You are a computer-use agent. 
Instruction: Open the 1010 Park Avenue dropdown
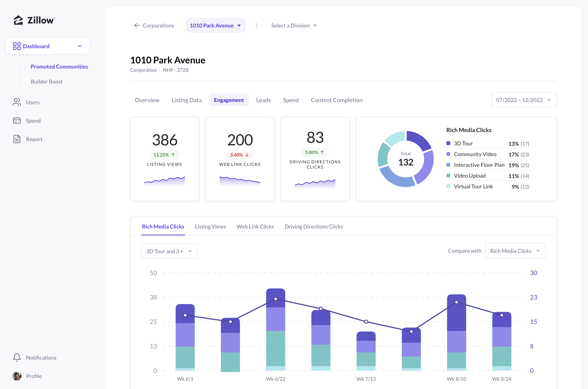click(216, 25)
